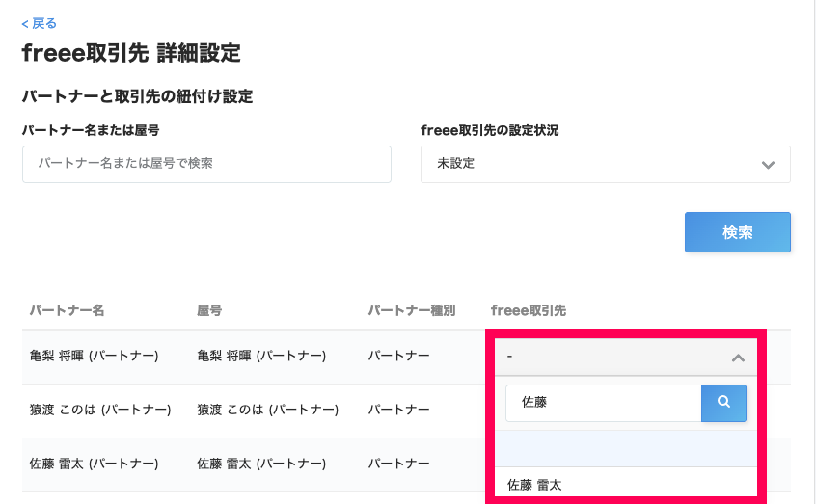Viewport: 816px width, 504px height.
Task: Click パートナー種別 cell in 亀梨 将暉 row
Action: tap(399, 356)
